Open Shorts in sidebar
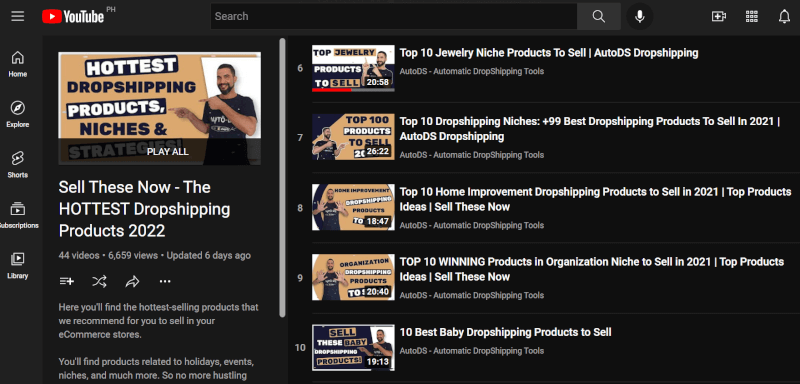Image resolution: width=800 pixels, height=384 pixels. click(x=17, y=165)
